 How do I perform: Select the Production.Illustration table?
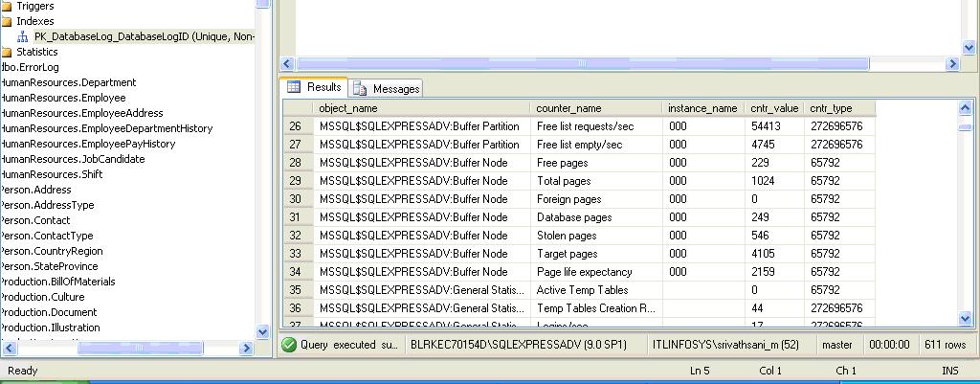[50, 328]
